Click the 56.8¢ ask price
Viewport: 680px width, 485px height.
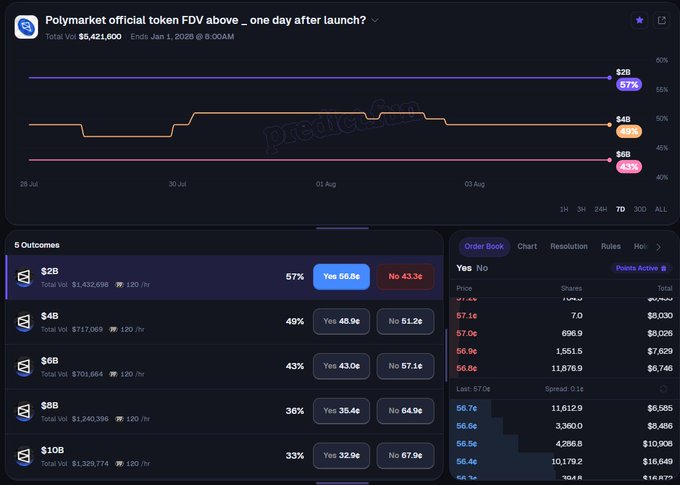tap(467, 368)
